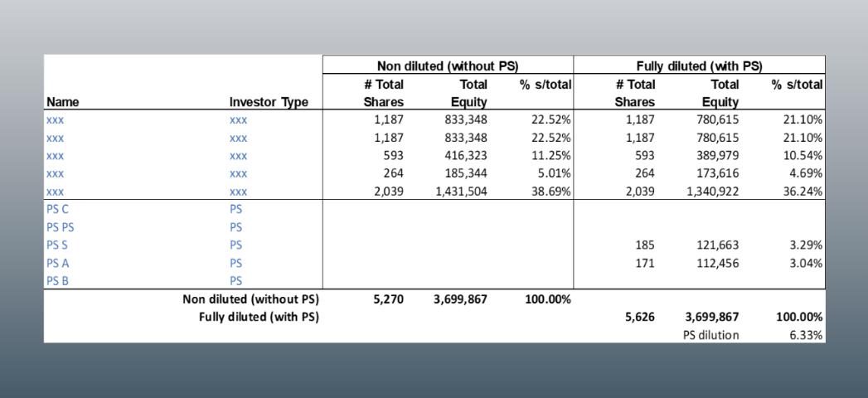Select the 185,344 total equity cell
The height and width of the screenshot is (398, 868).
click(x=466, y=173)
